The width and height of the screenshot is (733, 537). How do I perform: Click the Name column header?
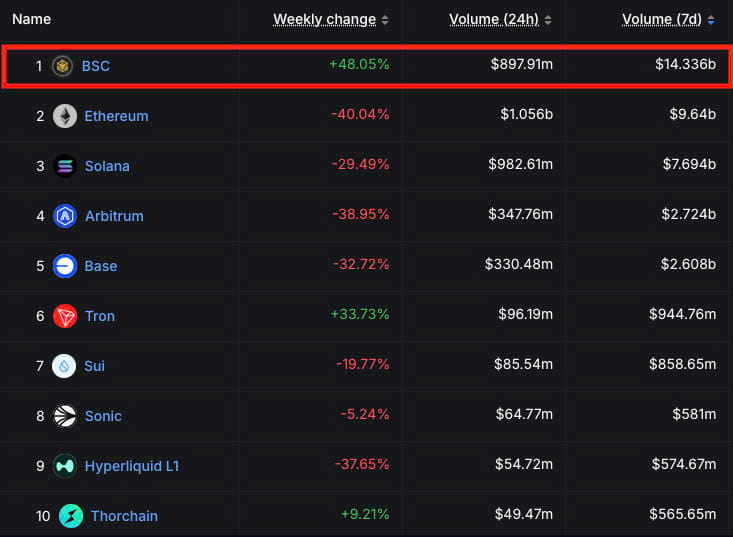pos(33,19)
